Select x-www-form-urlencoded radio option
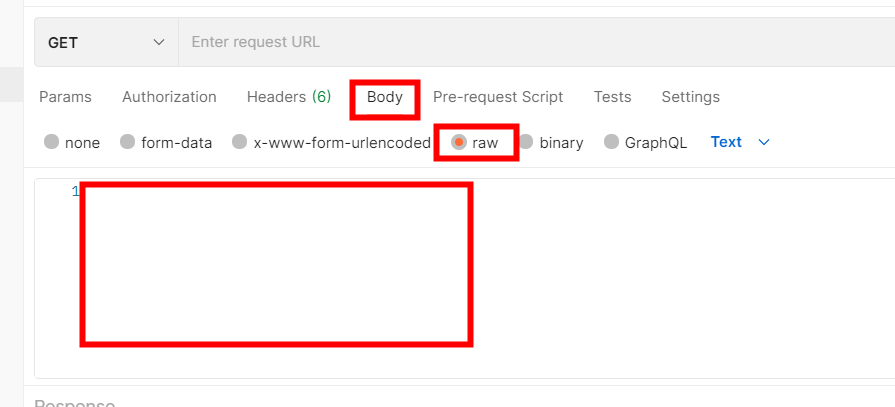The width and height of the screenshot is (895, 407). pos(240,142)
